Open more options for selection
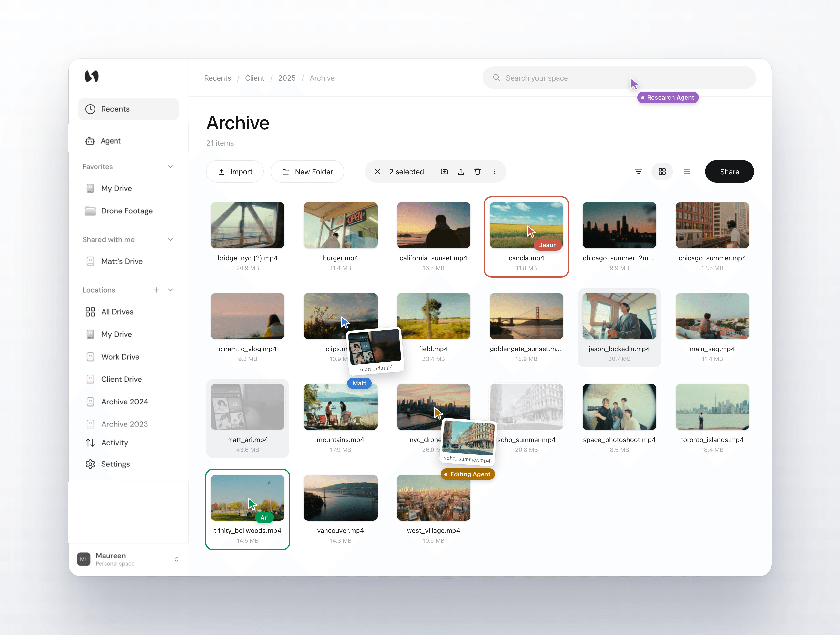The image size is (840, 635). pyautogui.click(x=494, y=172)
